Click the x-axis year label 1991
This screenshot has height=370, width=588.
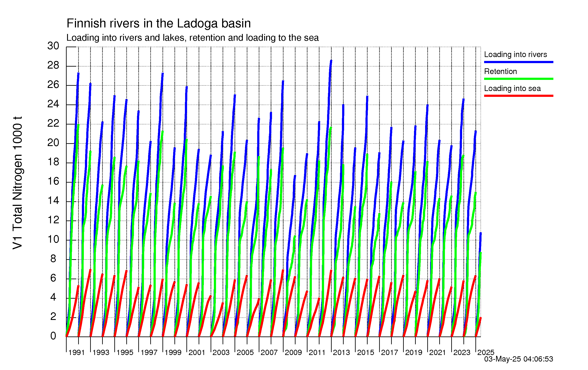tap(76, 352)
